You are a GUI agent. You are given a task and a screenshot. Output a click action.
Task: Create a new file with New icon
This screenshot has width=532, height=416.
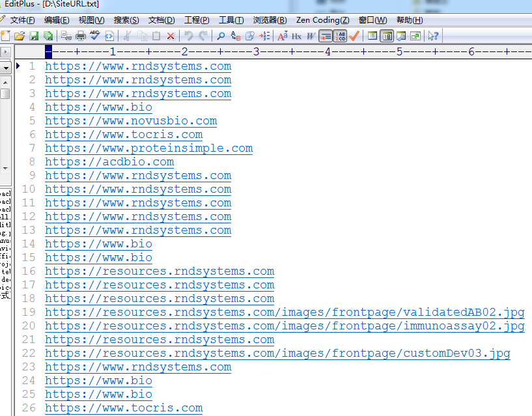coord(5,36)
